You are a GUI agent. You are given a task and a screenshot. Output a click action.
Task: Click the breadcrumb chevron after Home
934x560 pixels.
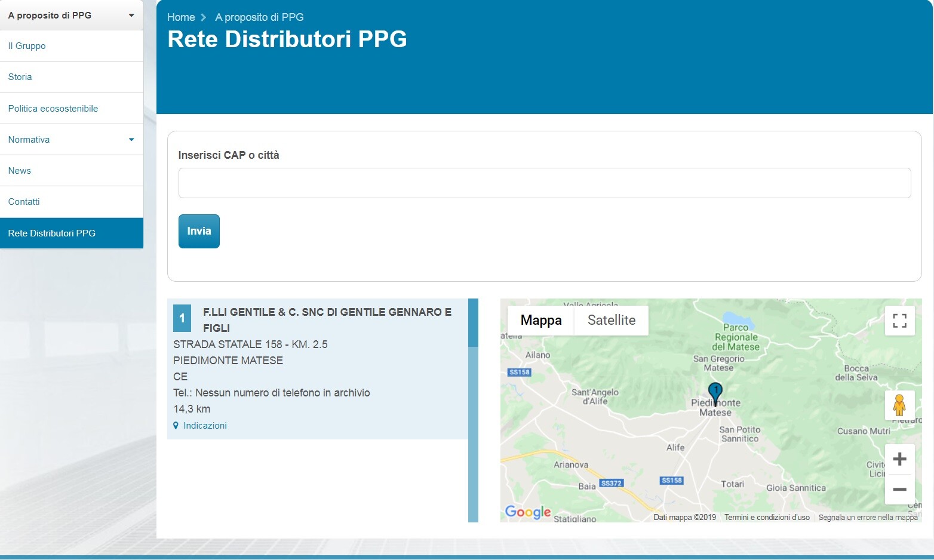203,17
